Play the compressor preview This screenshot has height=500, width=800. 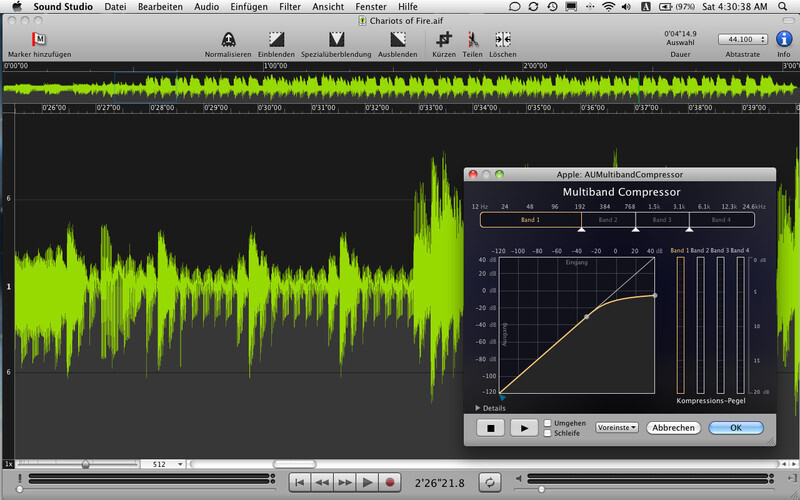(x=524, y=428)
